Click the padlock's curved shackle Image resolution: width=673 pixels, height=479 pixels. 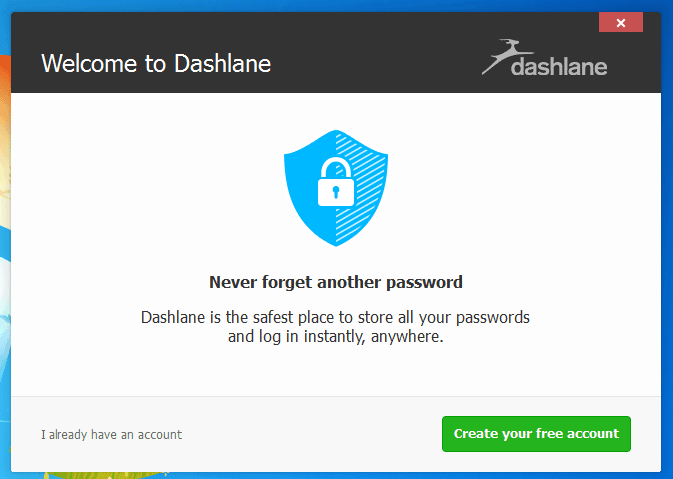pyautogui.click(x=336, y=168)
